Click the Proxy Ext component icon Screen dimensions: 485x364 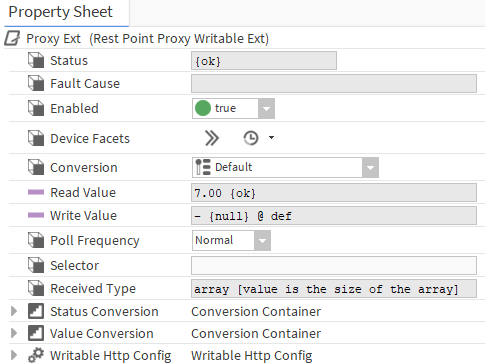[x=12, y=38]
